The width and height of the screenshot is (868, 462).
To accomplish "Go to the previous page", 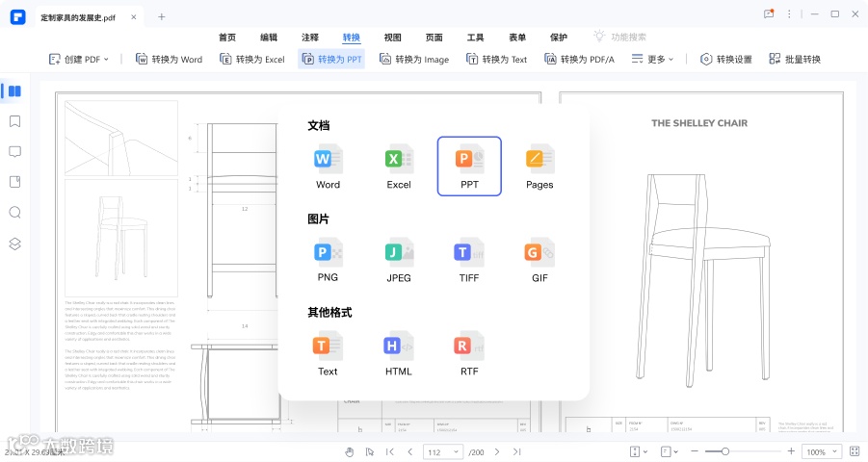I will coord(410,452).
